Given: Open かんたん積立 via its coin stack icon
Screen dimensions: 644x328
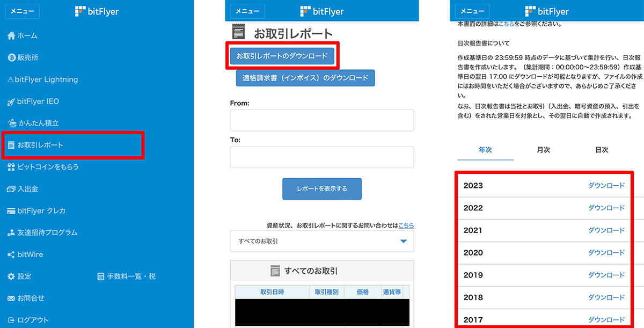Looking at the screenshot, I should 11,123.
